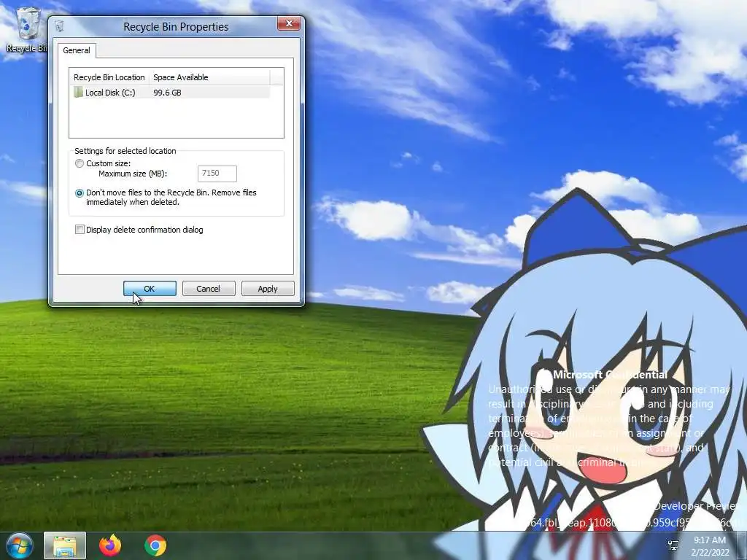Screen dimensions: 747x560
Task: Confirm with the OK button
Action: 150,289
